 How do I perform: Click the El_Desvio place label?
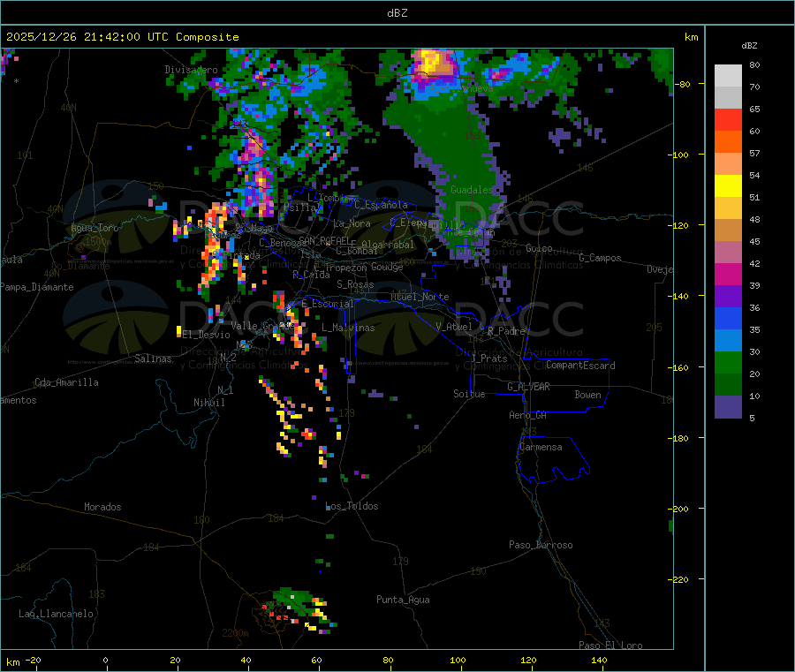pos(207,335)
